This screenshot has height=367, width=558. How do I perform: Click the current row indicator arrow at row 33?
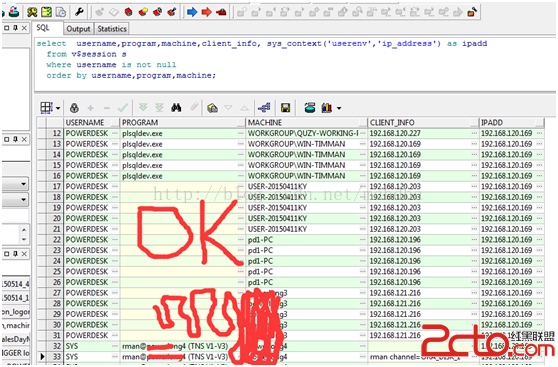coord(42,356)
